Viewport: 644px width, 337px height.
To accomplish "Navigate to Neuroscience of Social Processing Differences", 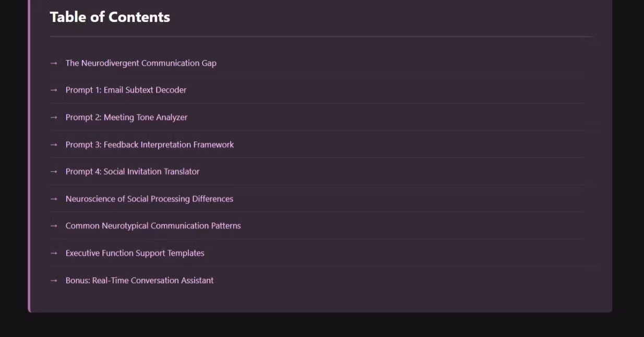I will click(149, 199).
